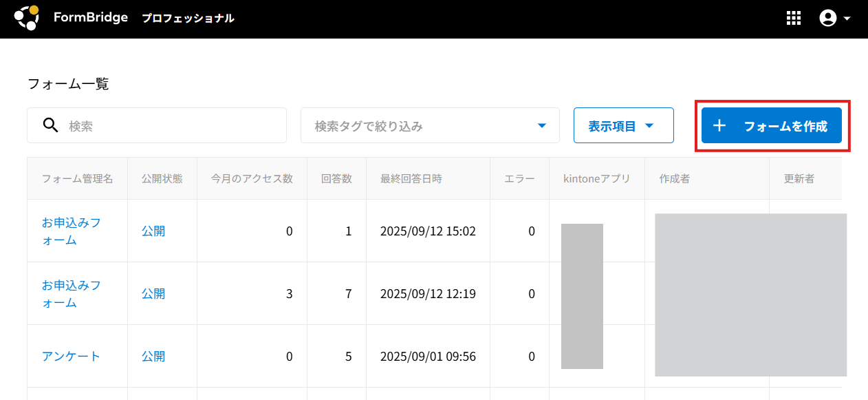Click the 今月のアクセス数 column header
The image size is (868, 400).
tap(252, 178)
